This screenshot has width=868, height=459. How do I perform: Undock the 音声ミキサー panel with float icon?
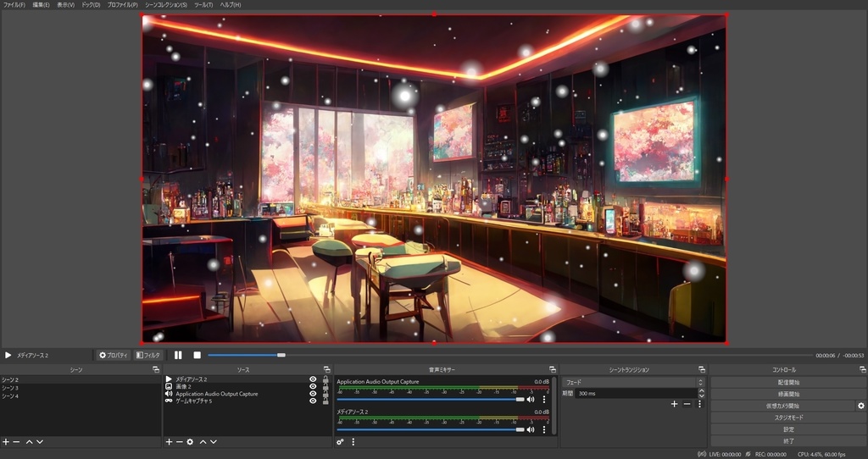[x=552, y=369]
